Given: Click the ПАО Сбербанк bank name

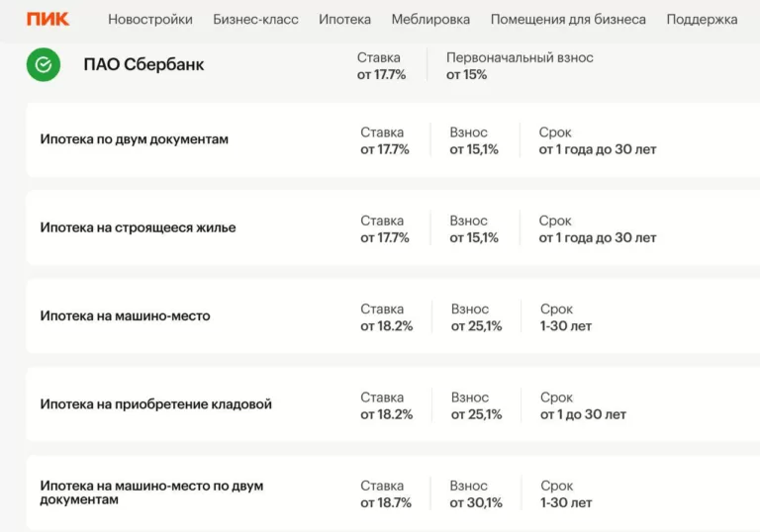Looking at the screenshot, I should tap(143, 64).
